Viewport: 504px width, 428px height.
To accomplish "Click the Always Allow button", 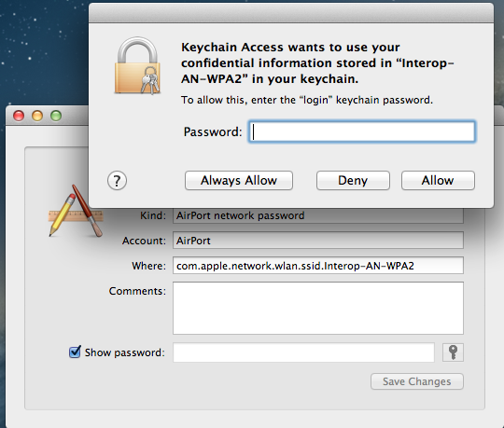I will click(239, 181).
